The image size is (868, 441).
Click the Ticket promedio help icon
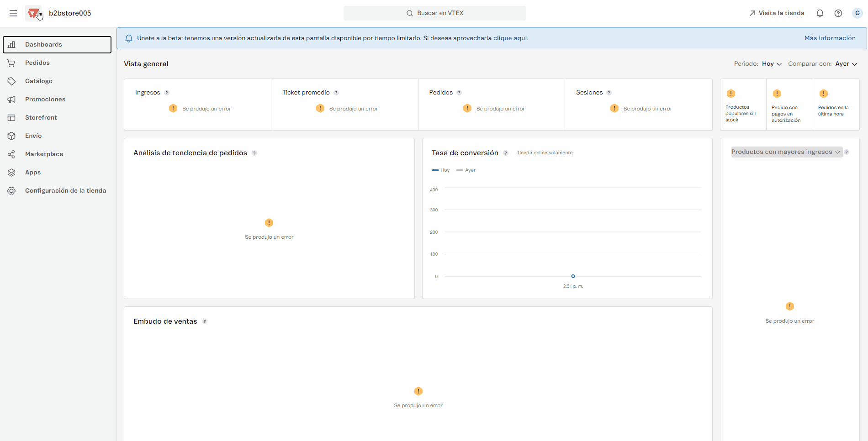336,93
